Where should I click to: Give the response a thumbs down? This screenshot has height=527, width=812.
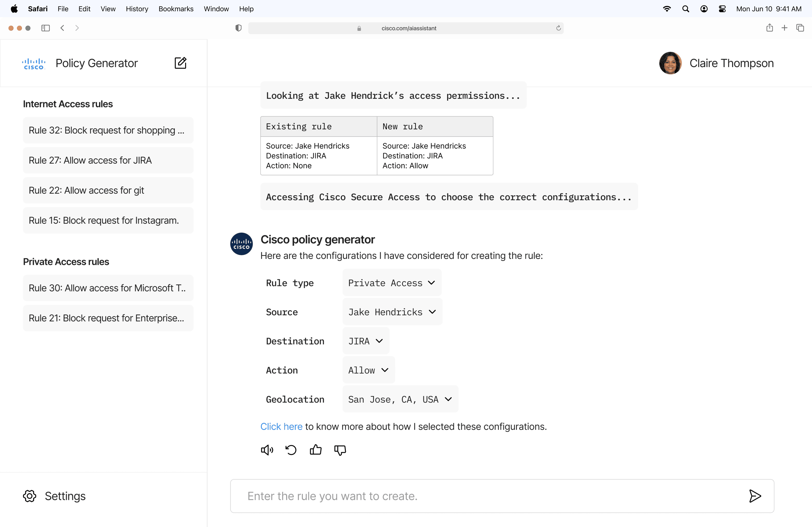(x=340, y=450)
